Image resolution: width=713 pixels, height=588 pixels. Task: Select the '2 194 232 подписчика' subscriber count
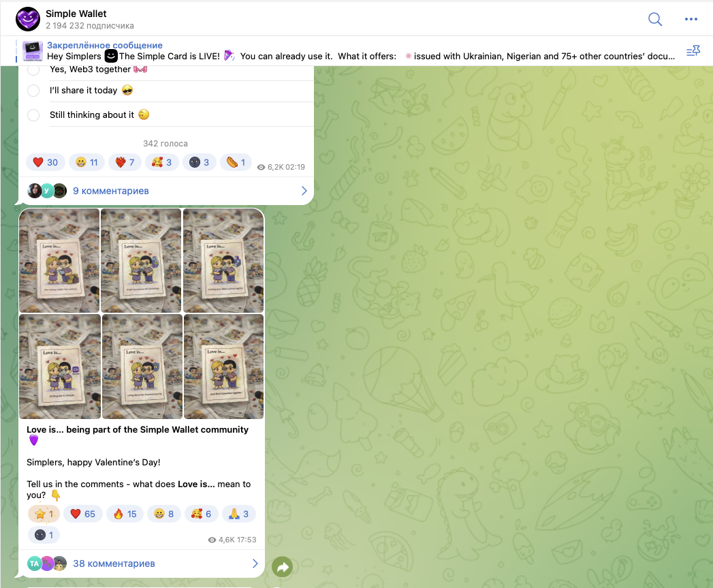[x=90, y=26]
